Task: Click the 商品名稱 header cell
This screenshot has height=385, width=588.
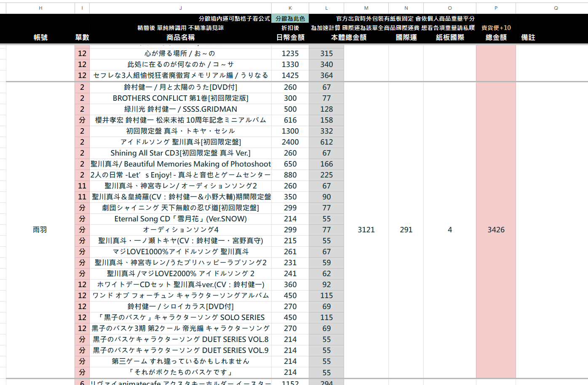Action: click(181, 38)
